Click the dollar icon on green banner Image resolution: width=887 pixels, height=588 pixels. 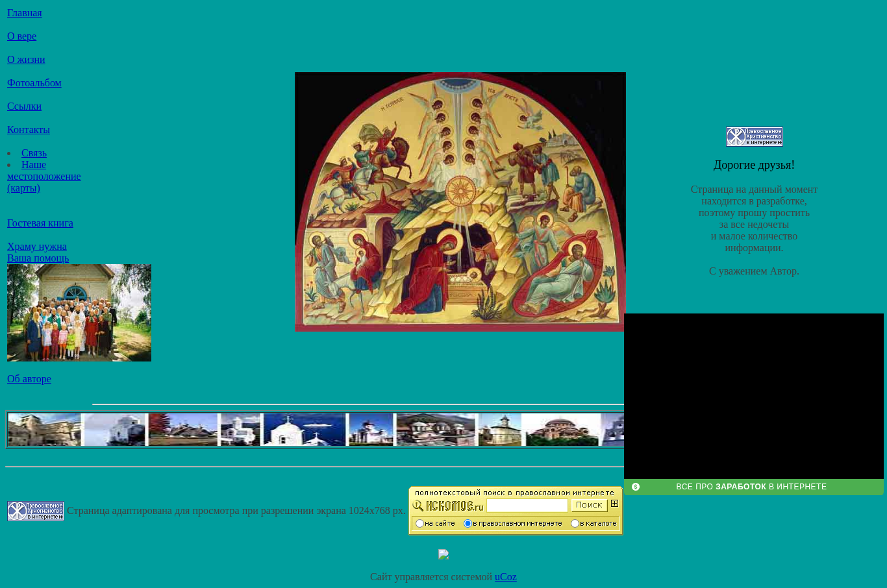coord(636,487)
